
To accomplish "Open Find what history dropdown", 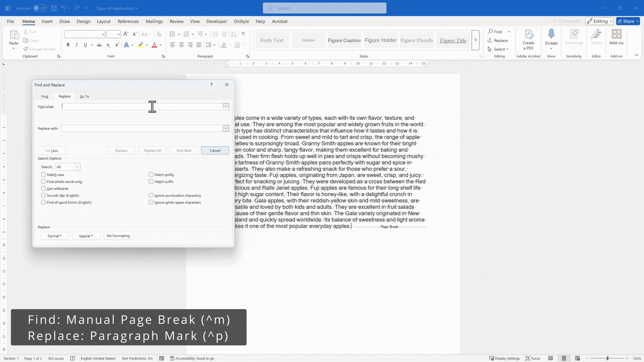I will pos(226,107).
